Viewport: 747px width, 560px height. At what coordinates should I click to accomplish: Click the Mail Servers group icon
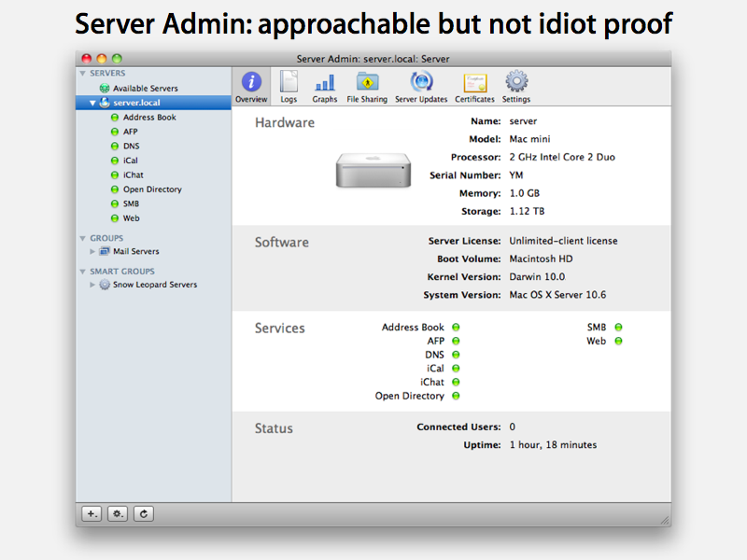point(105,251)
